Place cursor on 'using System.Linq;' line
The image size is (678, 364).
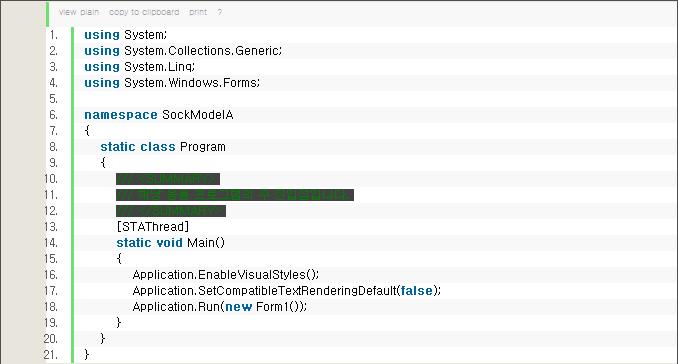tap(140, 67)
